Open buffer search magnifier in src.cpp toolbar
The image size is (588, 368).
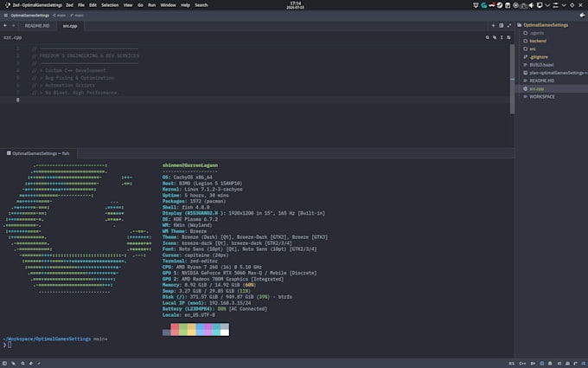point(487,37)
